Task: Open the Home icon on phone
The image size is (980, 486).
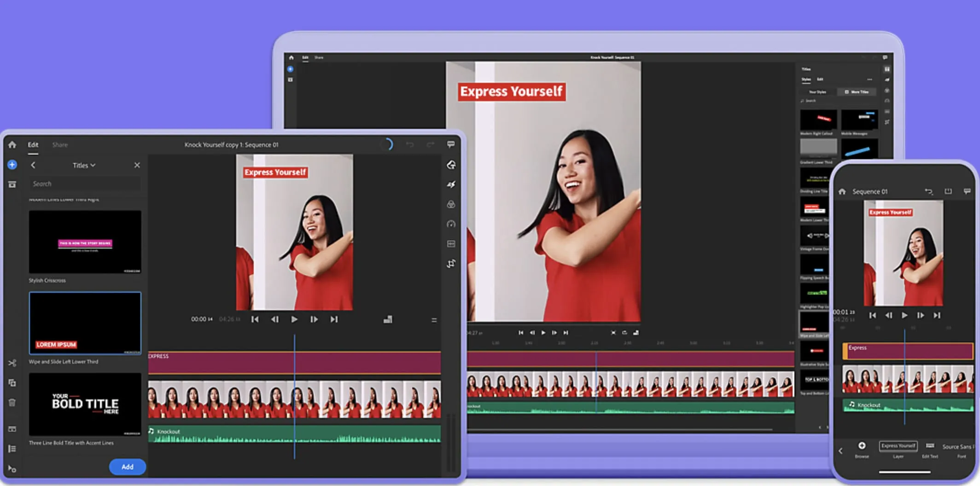Action: point(842,191)
